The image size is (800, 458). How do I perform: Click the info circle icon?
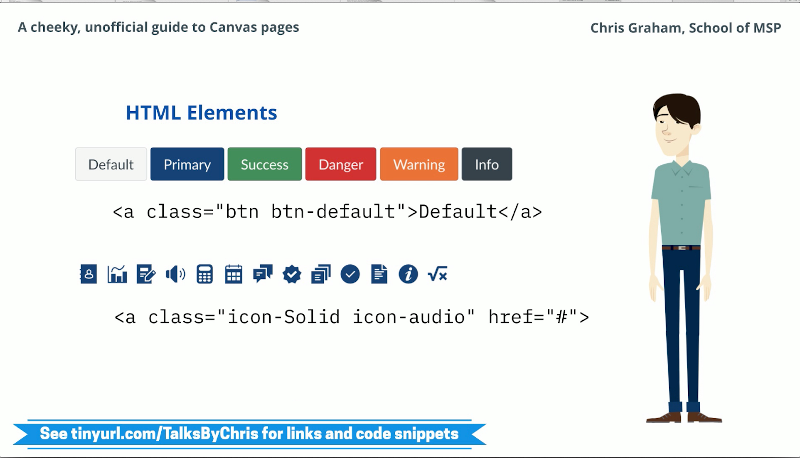(x=408, y=273)
